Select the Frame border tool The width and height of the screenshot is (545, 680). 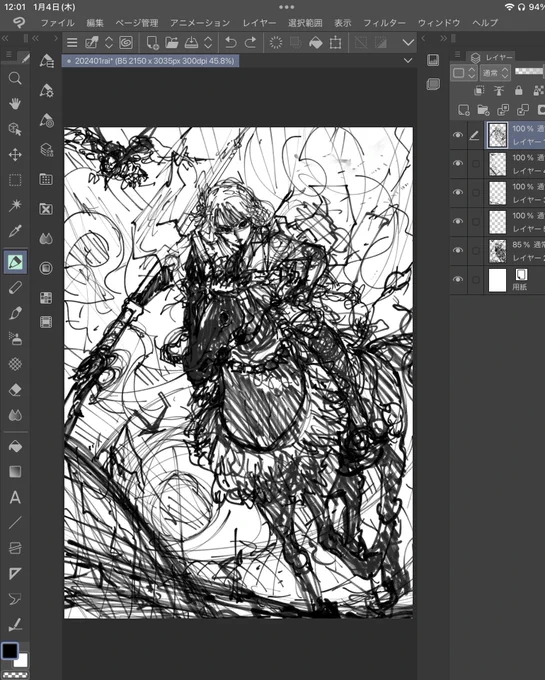click(15, 548)
